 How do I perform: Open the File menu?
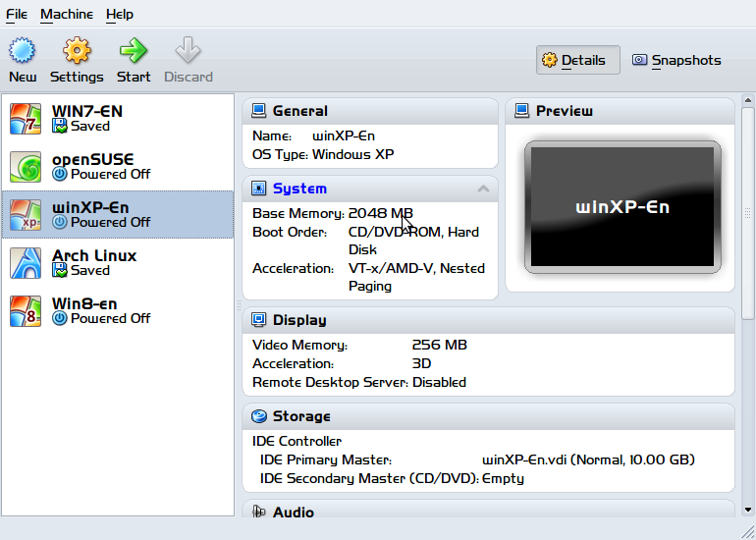coord(17,15)
